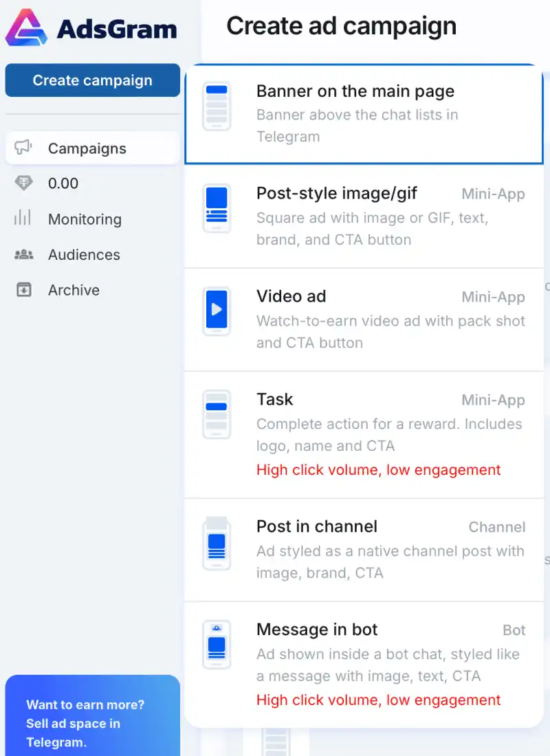Click the Message in bot phone icon

(217, 645)
